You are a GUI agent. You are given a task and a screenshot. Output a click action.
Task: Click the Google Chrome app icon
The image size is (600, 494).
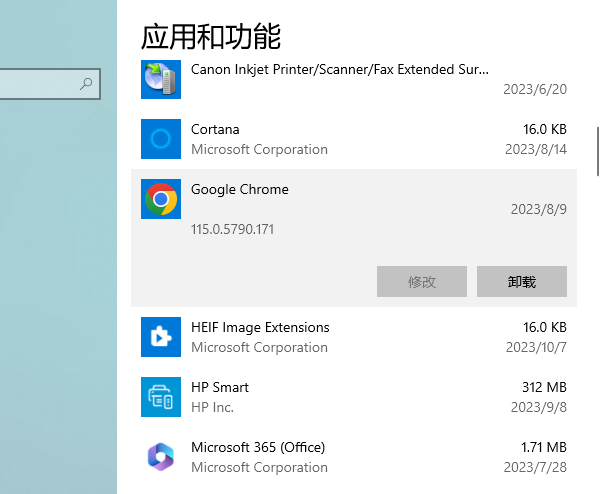coord(161,199)
